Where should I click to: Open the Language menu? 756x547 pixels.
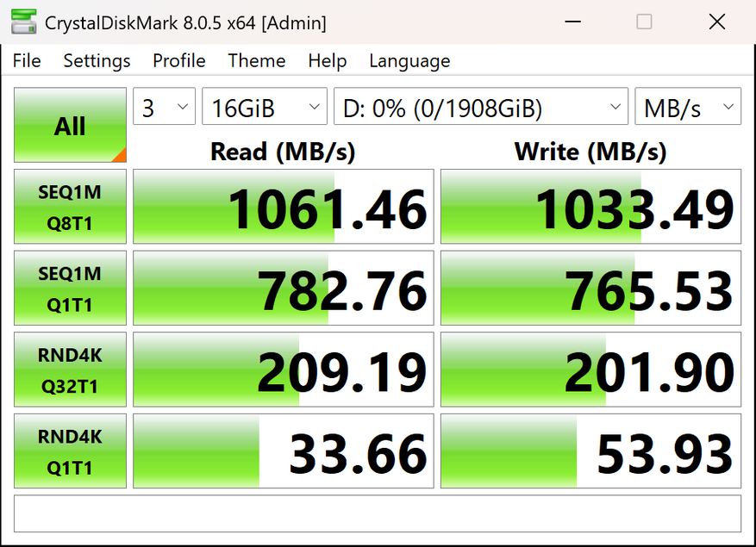click(x=409, y=60)
